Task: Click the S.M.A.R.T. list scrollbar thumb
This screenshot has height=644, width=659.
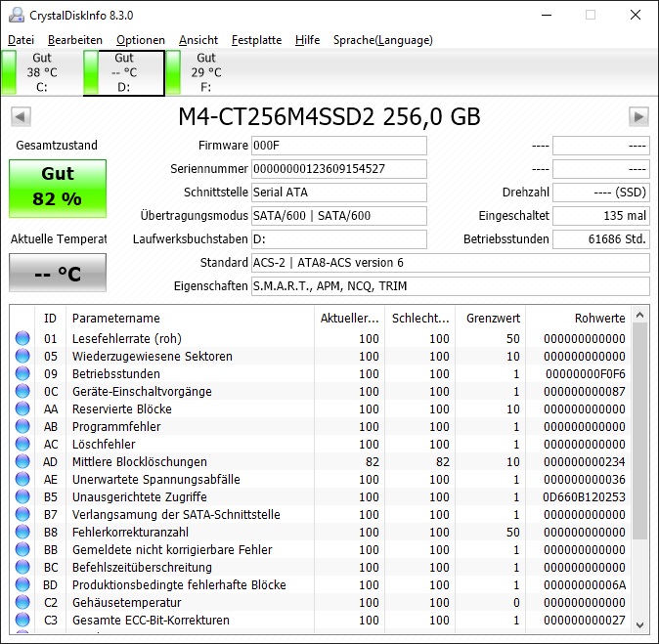Action: (639, 431)
